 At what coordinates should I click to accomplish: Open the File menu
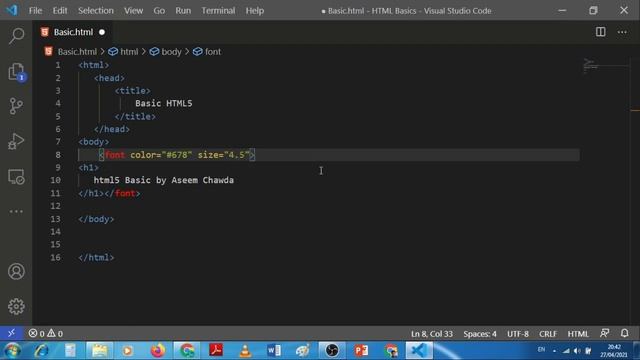36,11
